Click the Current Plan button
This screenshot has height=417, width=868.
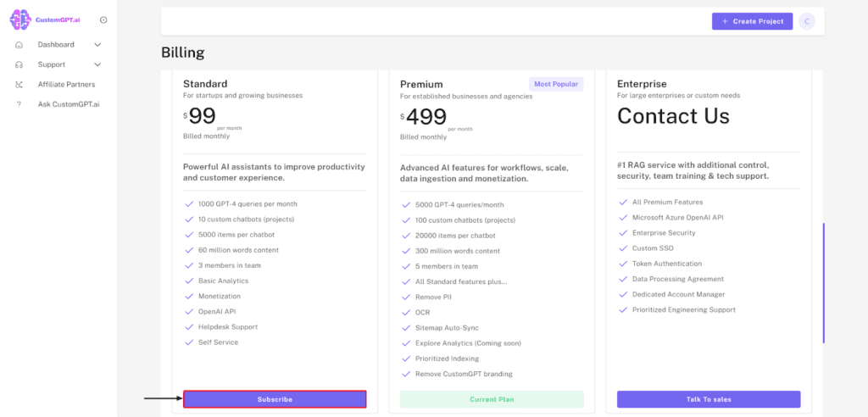(492, 399)
